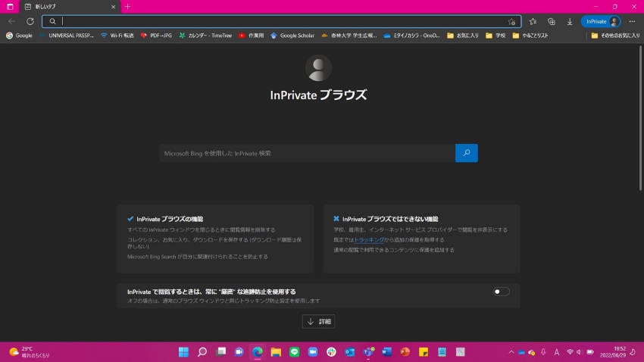Viewport: 644px width, 362px height.
Task: Select the 新しいタブ tab
Action: pos(70,7)
